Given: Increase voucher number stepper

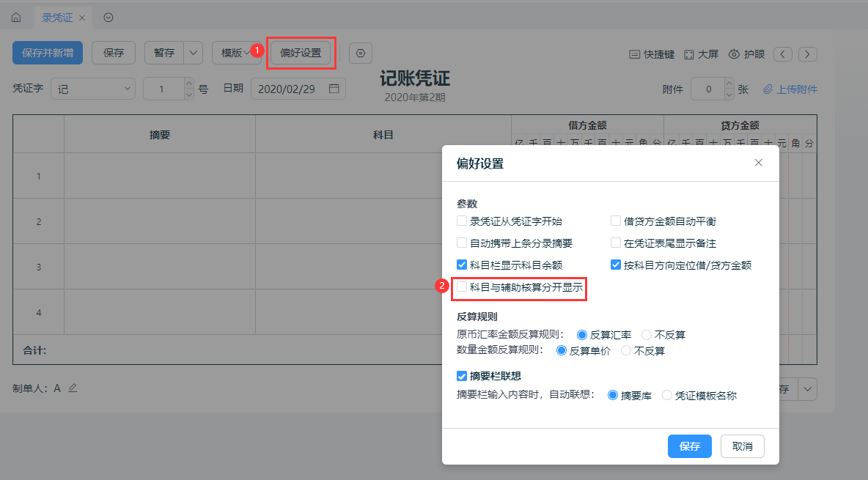Looking at the screenshot, I should click(x=188, y=83).
